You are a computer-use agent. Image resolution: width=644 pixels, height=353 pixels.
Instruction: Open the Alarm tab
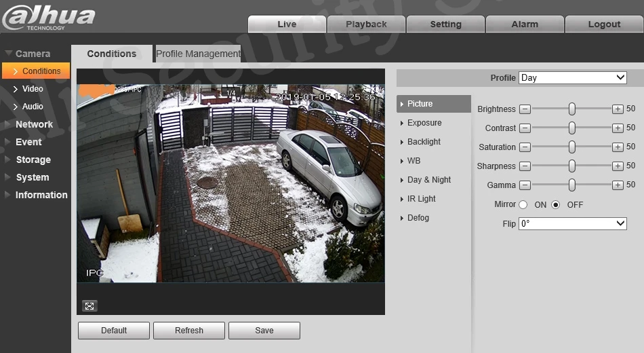click(525, 24)
